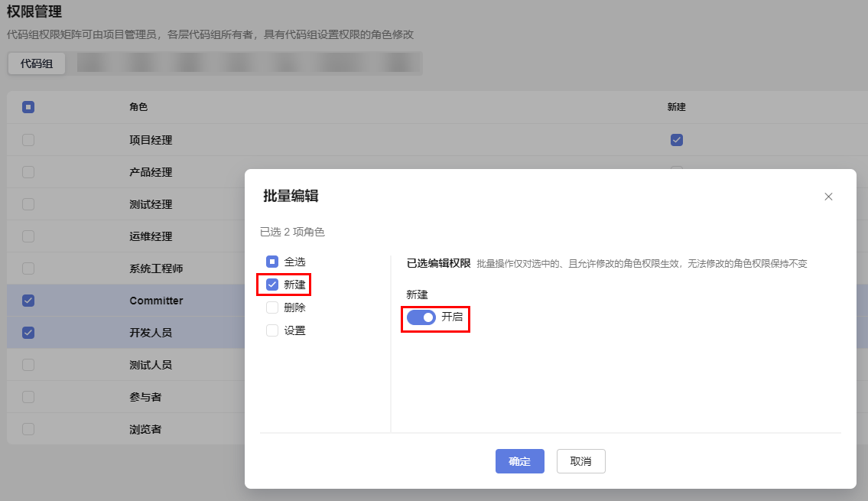Select the 测试经理 role checkbox
The height and width of the screenshot is (501, 868).
coord(28,203)
